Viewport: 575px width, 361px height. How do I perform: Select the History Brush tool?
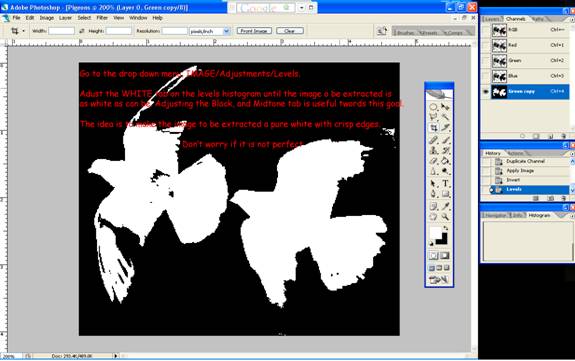pyautogui.click(x=445, y=150)
